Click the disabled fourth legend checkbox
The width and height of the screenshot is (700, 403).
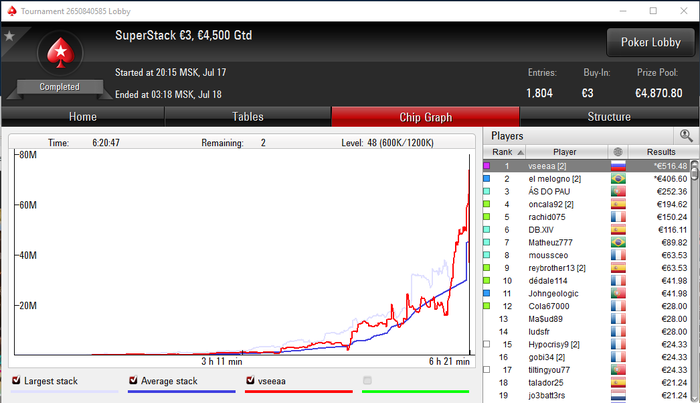[x=367, y=380]
